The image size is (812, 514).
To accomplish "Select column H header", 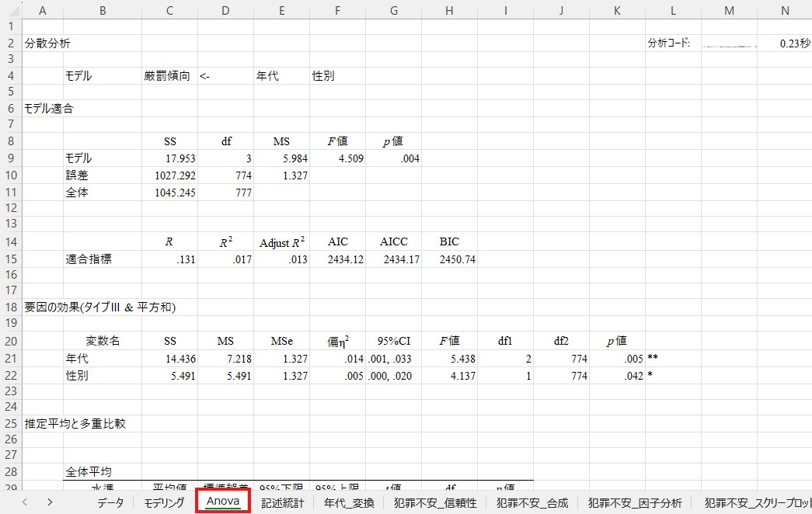I will [449, 9].
